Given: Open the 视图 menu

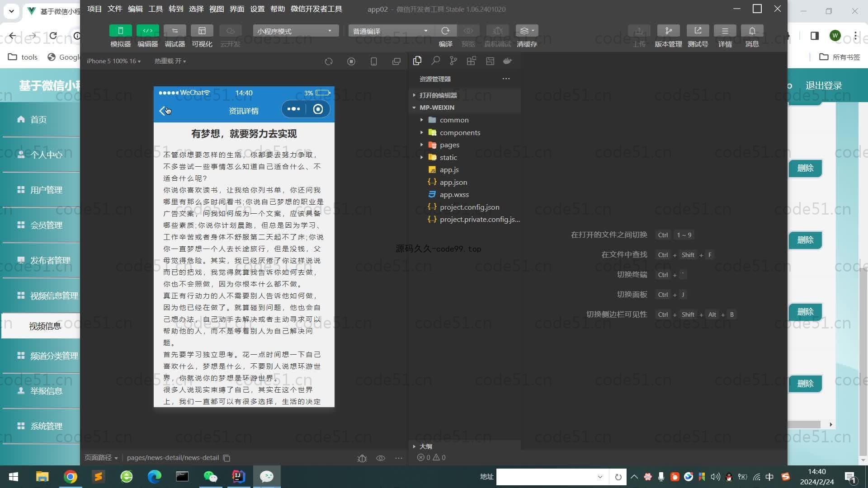Looking at the screenshot, I should pos(217,9).
